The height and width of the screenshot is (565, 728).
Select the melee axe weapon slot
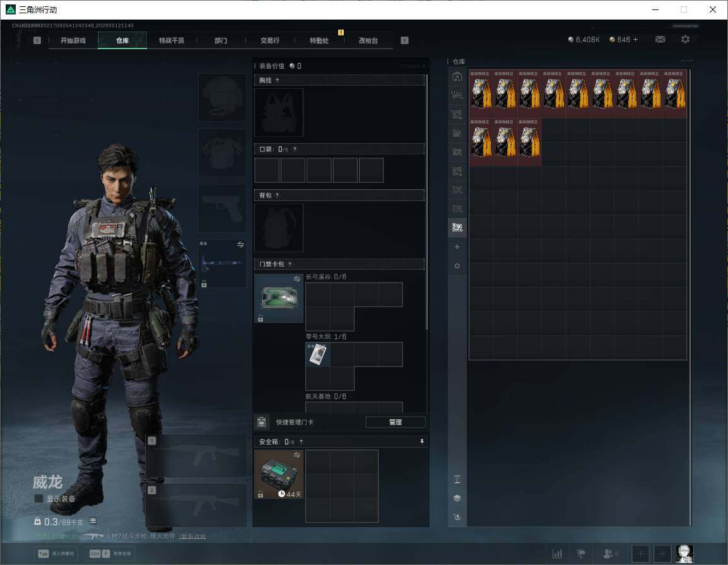pyautogui.click(x=223, y=263)
